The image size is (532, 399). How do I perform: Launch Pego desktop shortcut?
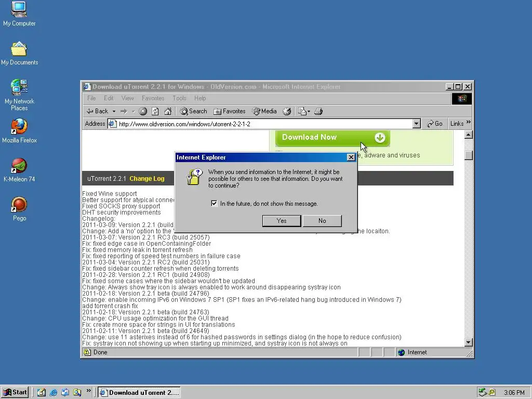pos(19,209)
